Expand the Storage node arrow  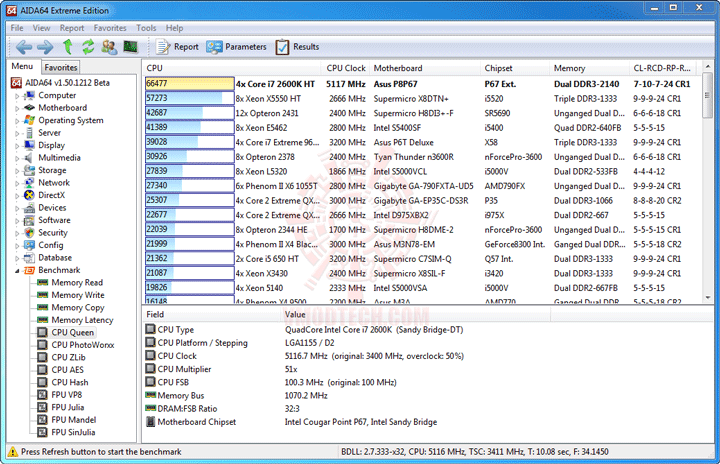coord(17,171)
